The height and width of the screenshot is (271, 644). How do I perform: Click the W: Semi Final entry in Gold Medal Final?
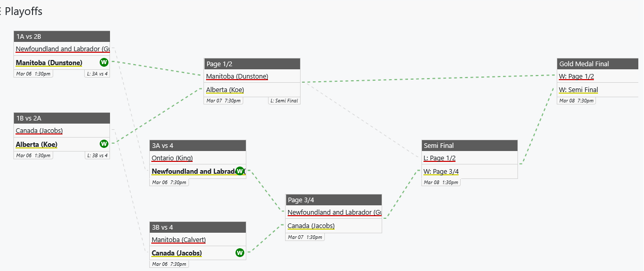pos(578,89)
